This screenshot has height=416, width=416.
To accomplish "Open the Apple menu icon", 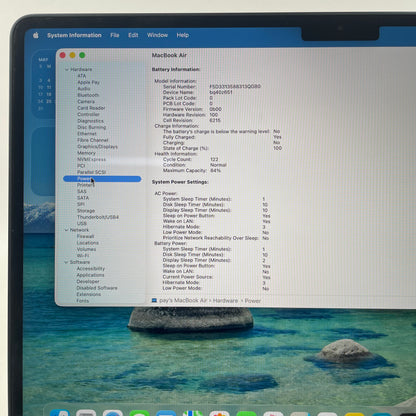I will point(36,35).
